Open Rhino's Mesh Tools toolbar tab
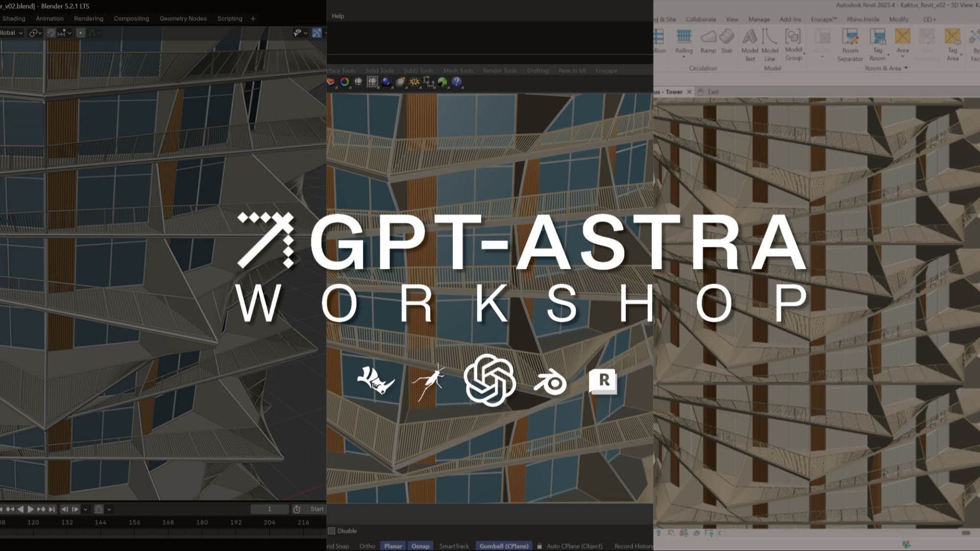Image resolution: width=980 pixels, height=551 pixels. pos(458,70)
